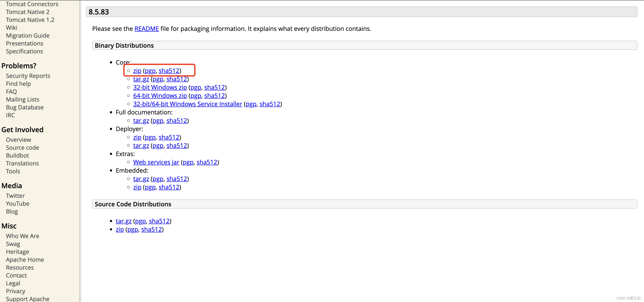Open the README link
The width and height of the screenshot is (644, 302).
click(147, 29)
